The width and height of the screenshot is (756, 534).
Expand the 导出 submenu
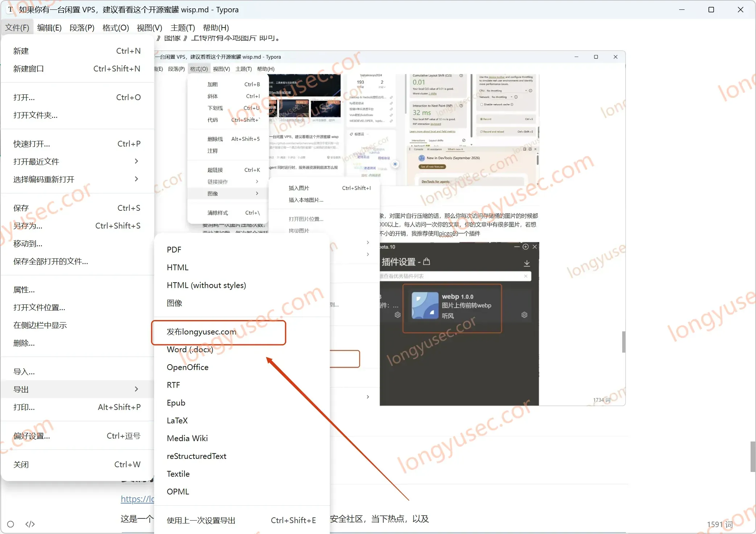pos(77,389)
